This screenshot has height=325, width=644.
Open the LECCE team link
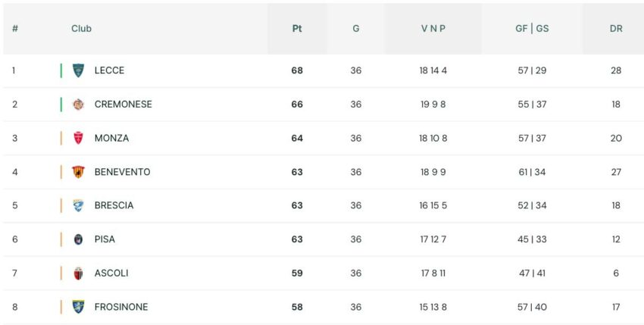click(109, 70)
